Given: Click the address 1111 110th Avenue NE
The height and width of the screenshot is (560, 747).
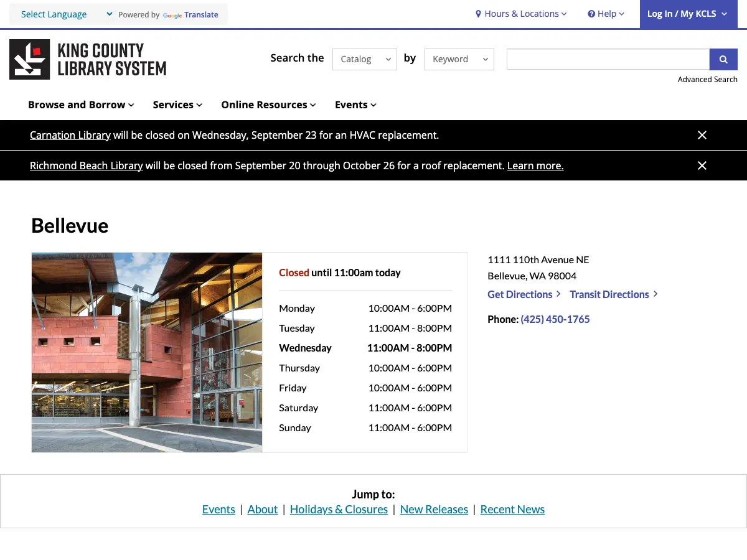Looking at the screenshot, I should [x=538, y=259].
